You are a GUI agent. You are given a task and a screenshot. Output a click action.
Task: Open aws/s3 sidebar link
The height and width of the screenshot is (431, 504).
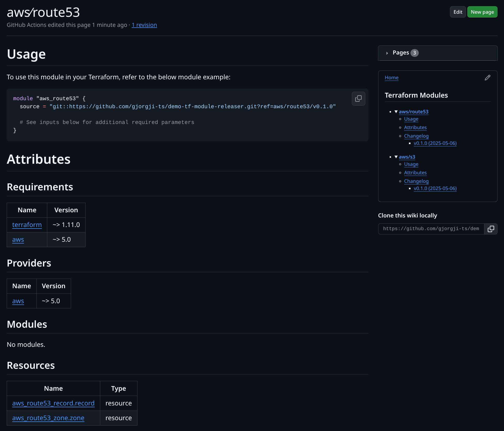(x=407, y=157)
